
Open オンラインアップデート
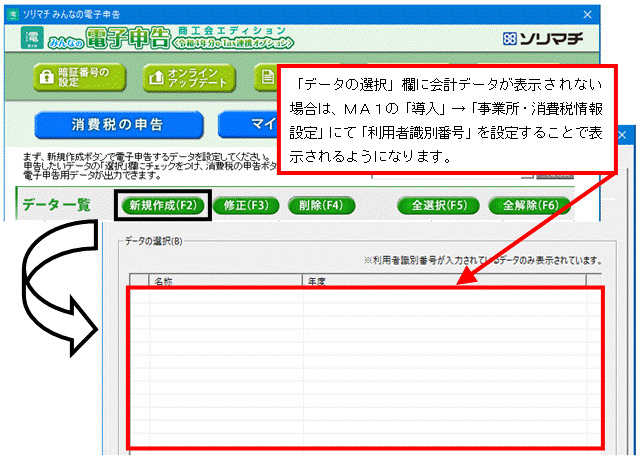tap(189, 77)
